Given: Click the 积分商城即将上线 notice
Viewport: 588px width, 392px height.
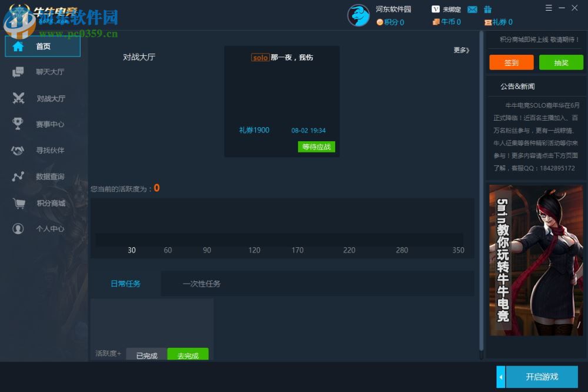Looking at the screenshot, I should coord(539,39).
